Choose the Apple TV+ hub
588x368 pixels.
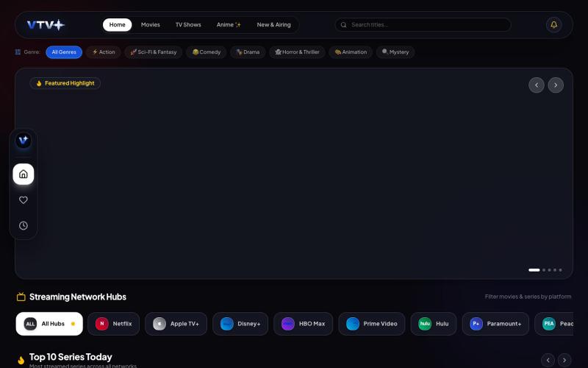tap(176, 324)
